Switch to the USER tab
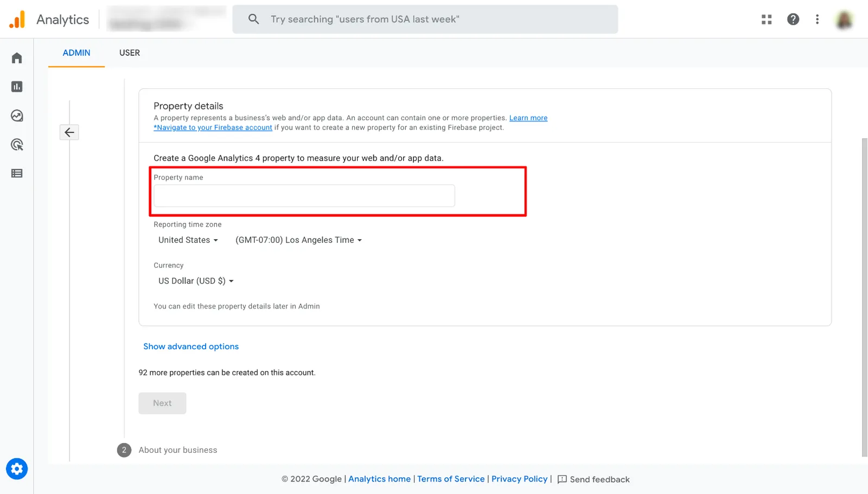This screenshot has width=868, height=494. tap(130, 53)
